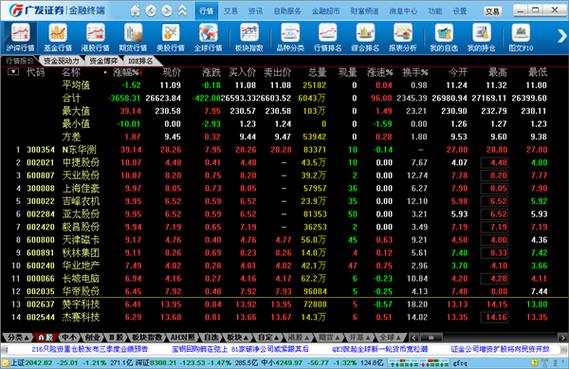Expand the 分类 category dropdown tab
569x369 pixels.
[17, 338]
